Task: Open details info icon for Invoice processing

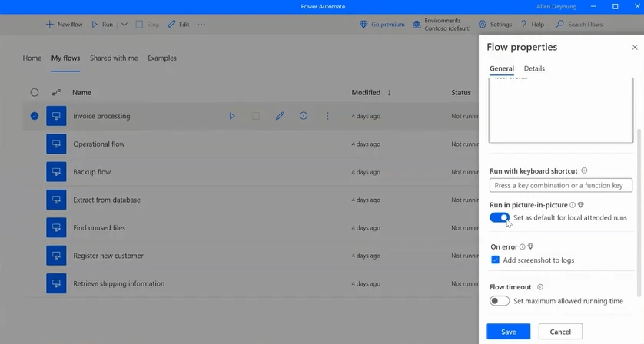Action: point(304,116)
